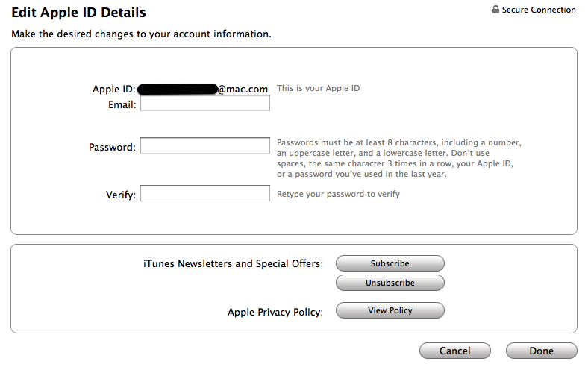Cancel the Apple ID edits

455,351
